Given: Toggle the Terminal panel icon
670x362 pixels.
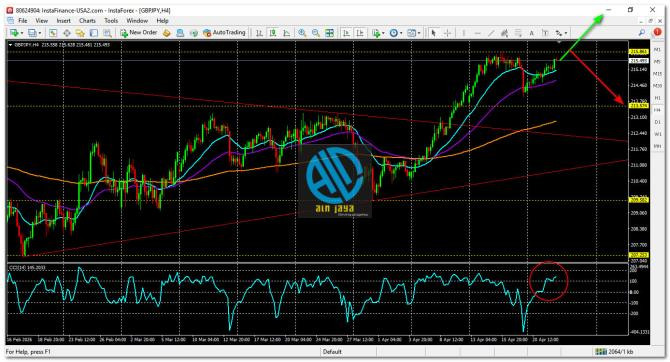Looking at the screenshot, I should 94,33.
